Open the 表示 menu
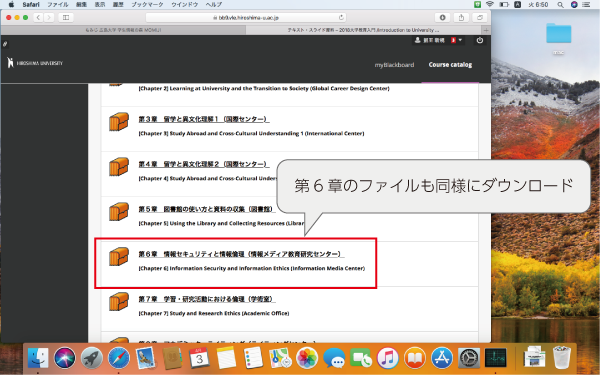600x375 pixels. point(100,5)
